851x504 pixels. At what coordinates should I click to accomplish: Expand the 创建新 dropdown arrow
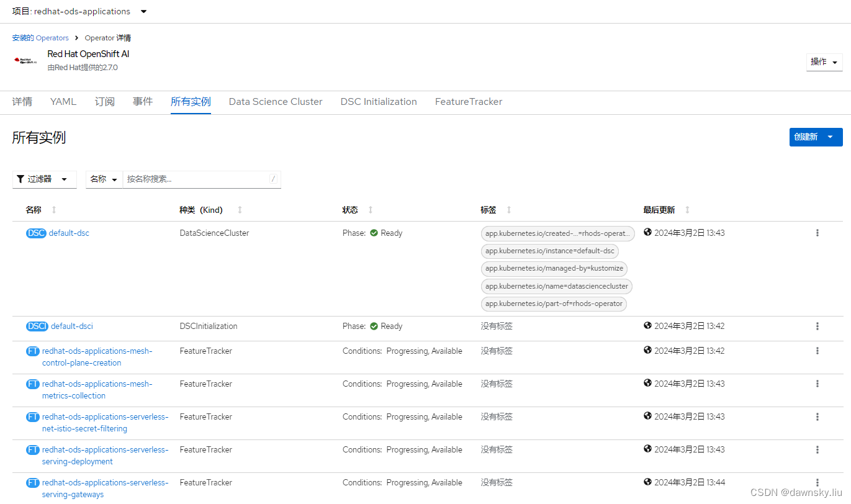pyautogui.click(x=831, y=137)
